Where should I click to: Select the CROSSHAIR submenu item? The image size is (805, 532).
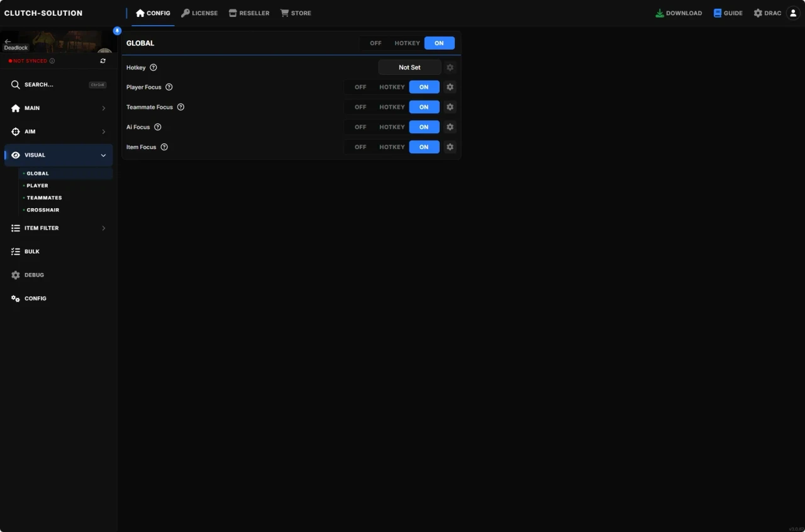(x=65, y=210)
